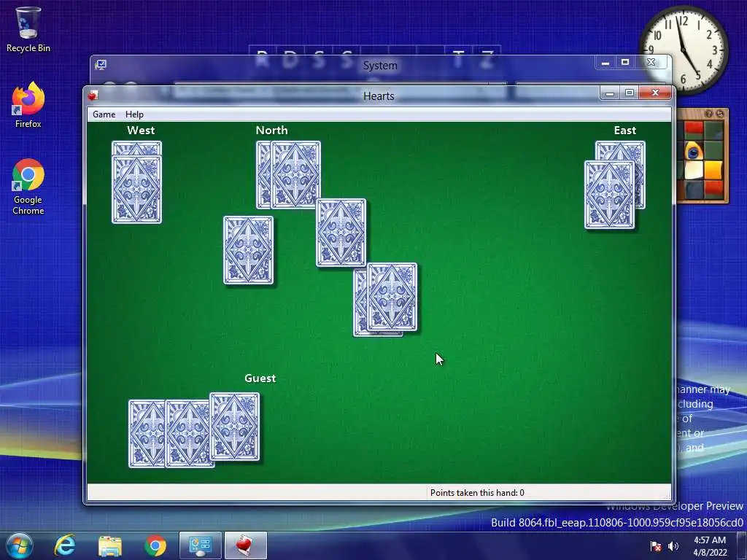Screen dimensions: 747x560
Task: Minimize the Hearts window
Action: click(609, 93)
